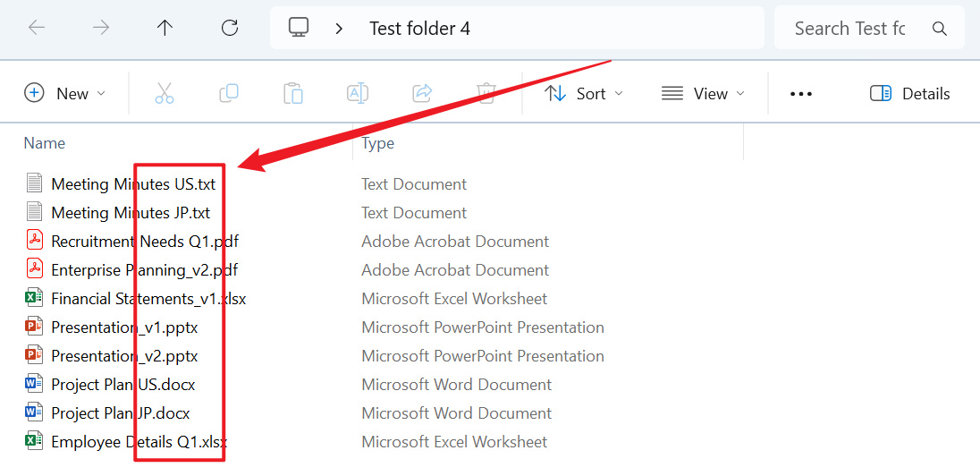Viewport: 980px width, 476px height.
Task: Sort files by the Type column header
Action: point(378,143)
